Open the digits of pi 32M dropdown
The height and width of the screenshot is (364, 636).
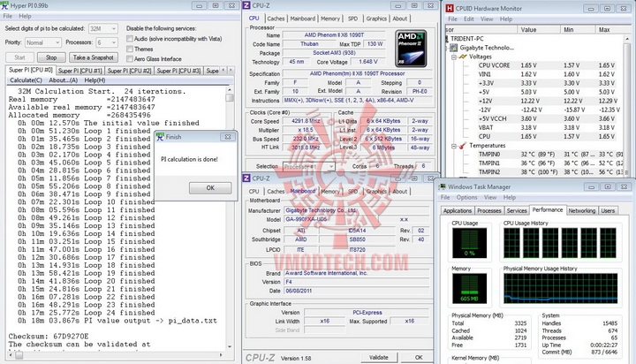coord(103,28)
